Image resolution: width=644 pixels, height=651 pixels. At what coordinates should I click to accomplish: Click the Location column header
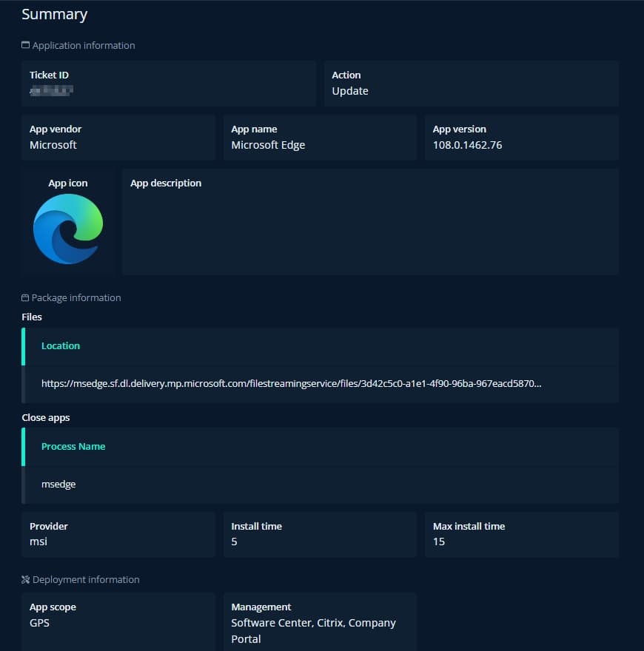pyautogui.click(x=61, y=346)
